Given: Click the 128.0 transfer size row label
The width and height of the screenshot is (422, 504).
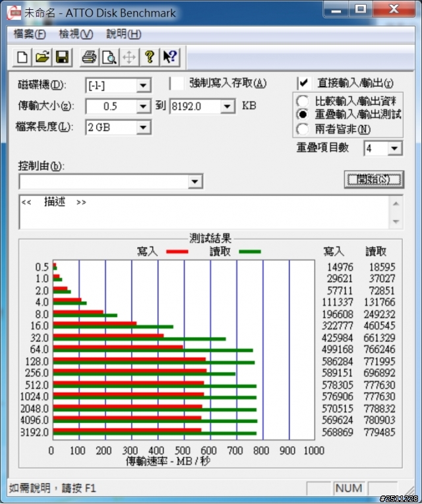Looking at the screenshot, I should point(37,362).
